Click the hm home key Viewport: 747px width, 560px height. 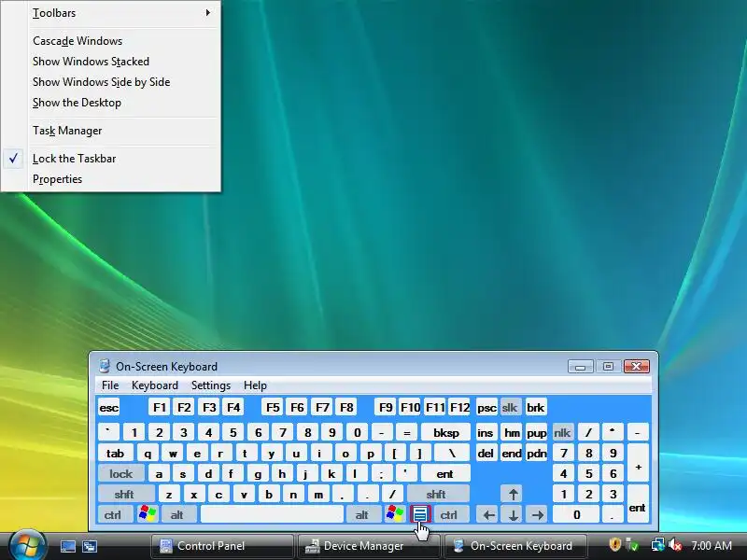tap(512, 432)
